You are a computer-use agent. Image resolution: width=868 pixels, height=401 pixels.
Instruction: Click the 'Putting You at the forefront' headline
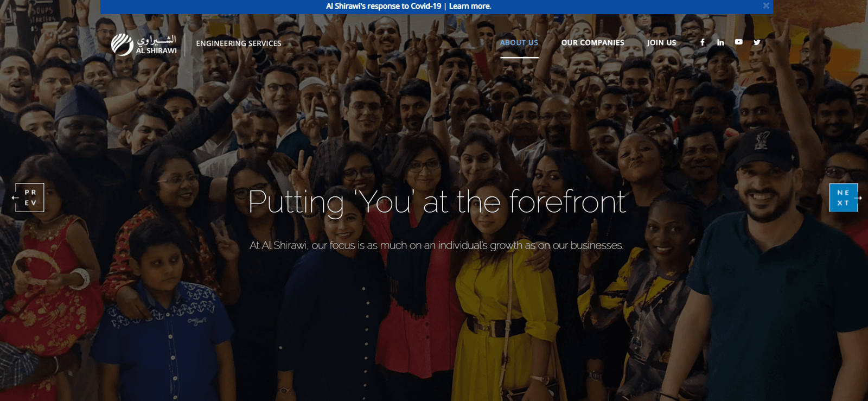(x=437, y=202)
